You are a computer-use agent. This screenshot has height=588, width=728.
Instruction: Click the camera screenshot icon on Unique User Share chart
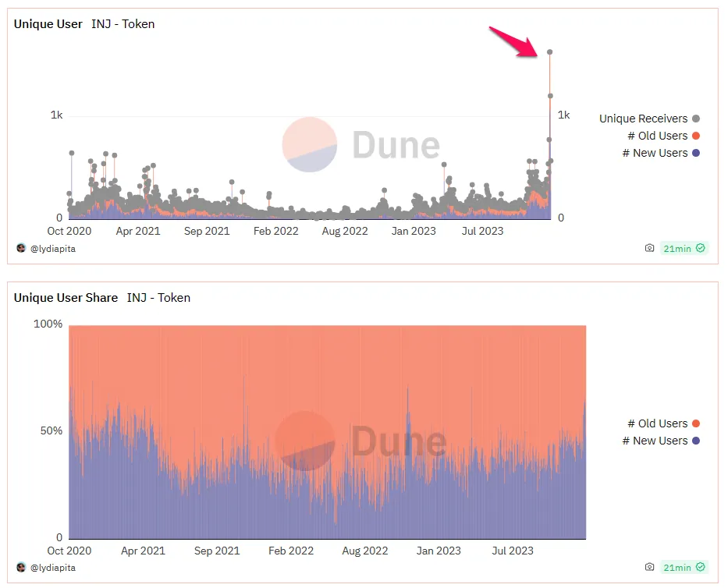[649, 567]
